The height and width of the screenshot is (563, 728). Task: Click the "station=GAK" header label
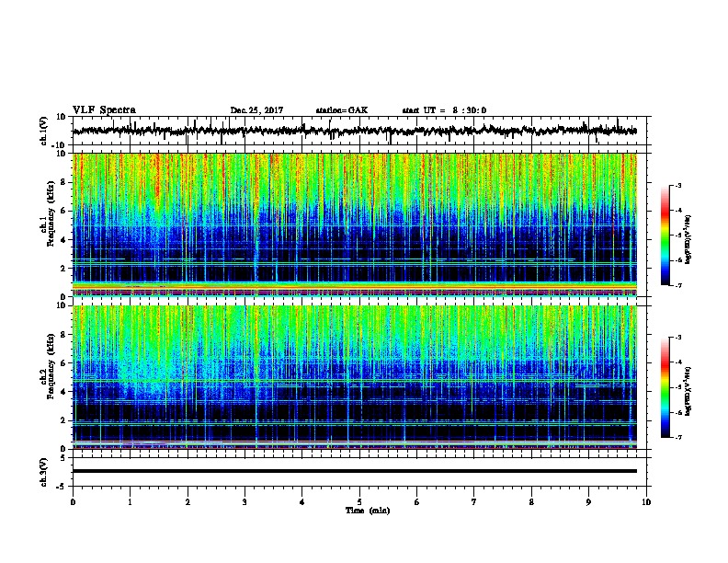[342, 110]
